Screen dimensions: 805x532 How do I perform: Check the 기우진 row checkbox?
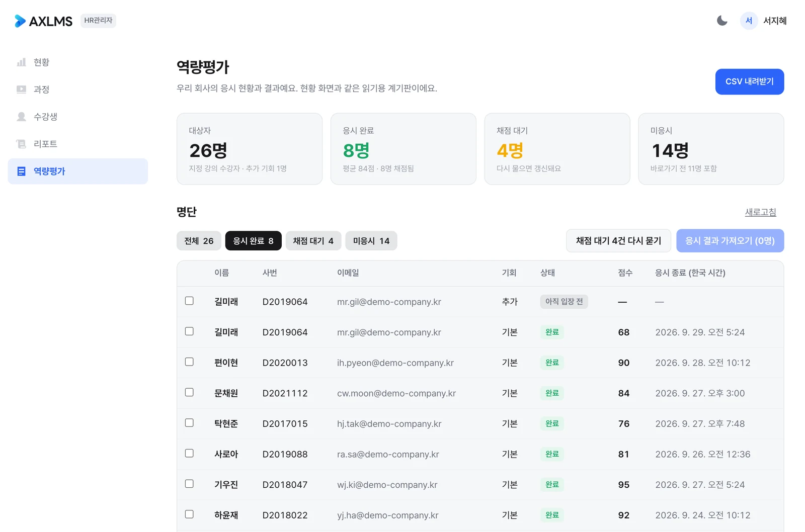click(x=189, y=484)
